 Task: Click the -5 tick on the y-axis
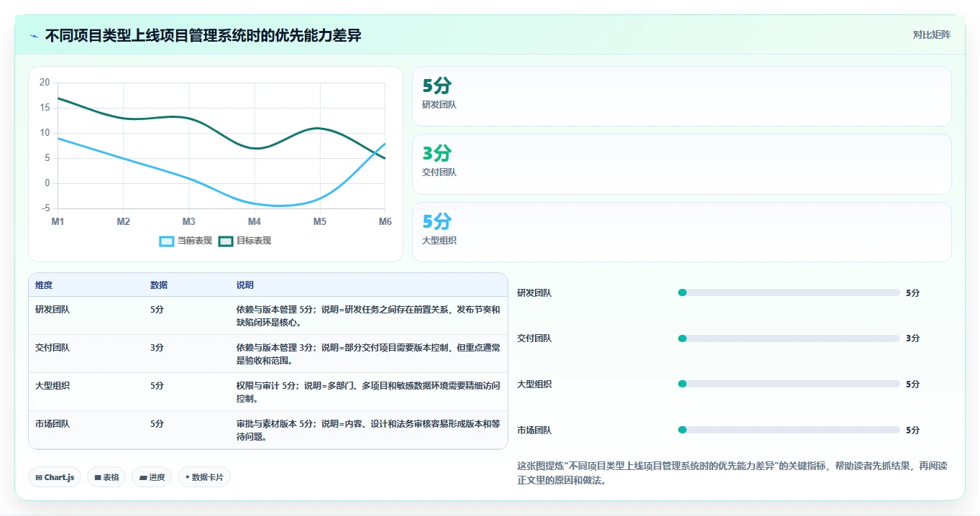[x=45, y=208]
